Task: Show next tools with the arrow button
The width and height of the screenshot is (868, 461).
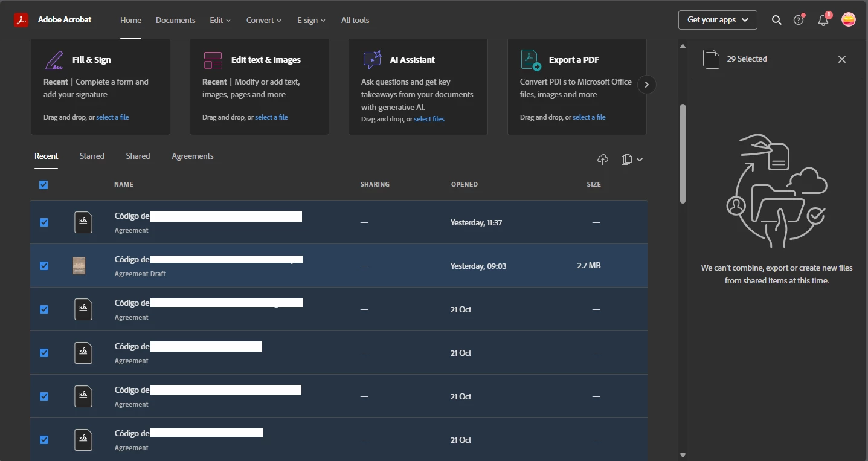Action: pos(646,85)
